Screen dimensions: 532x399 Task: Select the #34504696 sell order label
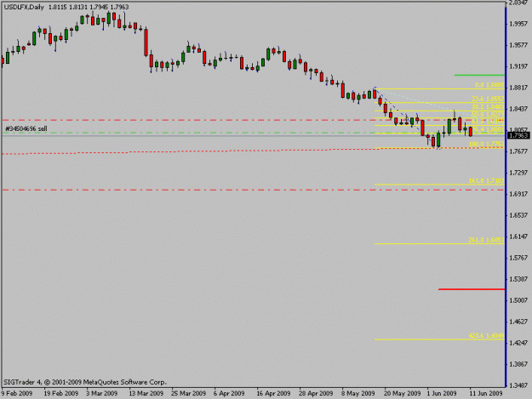(x=26, y=128)
